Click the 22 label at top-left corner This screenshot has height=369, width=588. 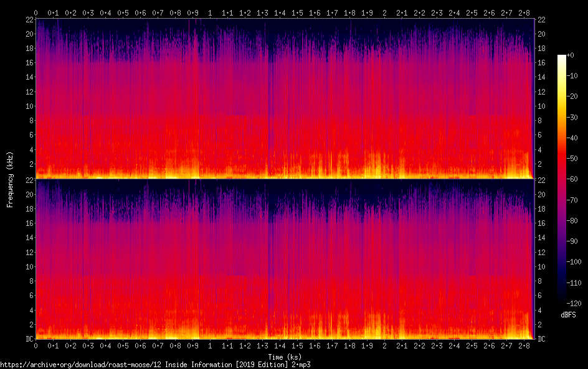click(x=29, y=20)
